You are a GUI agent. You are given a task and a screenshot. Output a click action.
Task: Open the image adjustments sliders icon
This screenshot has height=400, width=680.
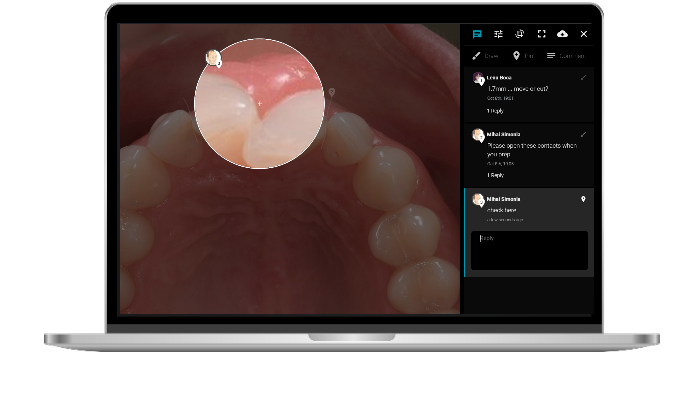tap(498, 34)
